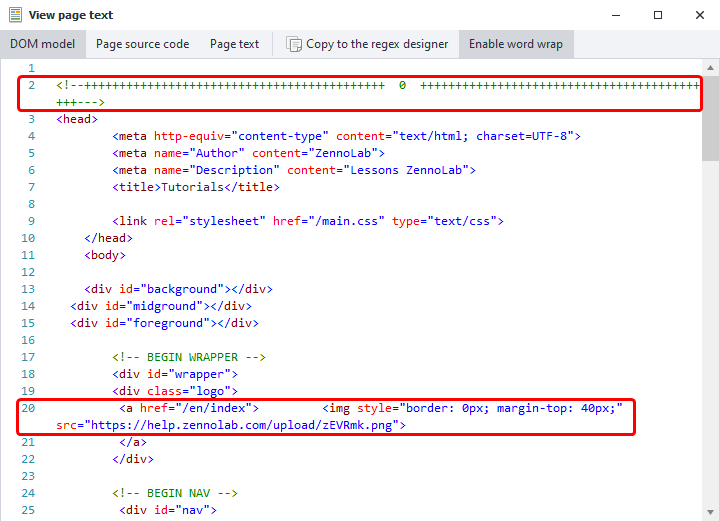Click the View page text window icon

pyautogui.click(x=15, y=15)
